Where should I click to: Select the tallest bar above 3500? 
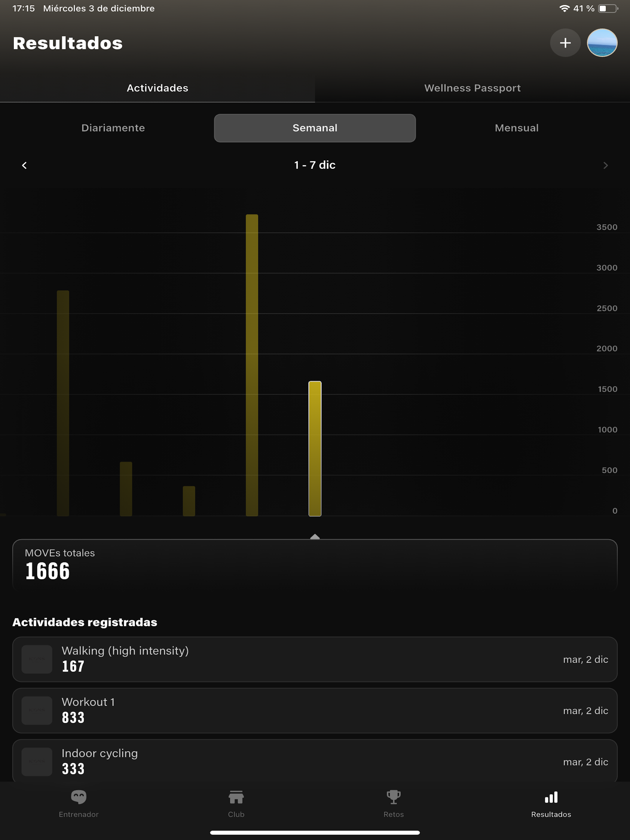[x=252, y=365]
